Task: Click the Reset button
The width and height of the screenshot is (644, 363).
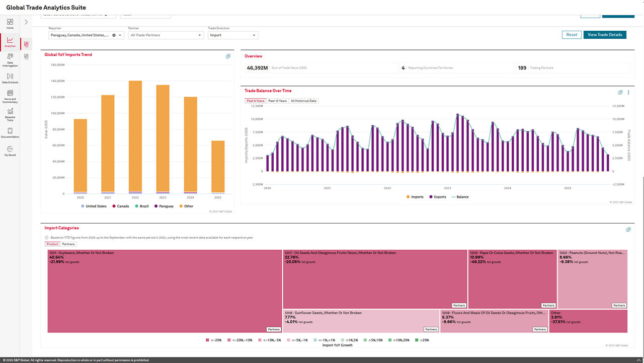Action: (572, 35)
